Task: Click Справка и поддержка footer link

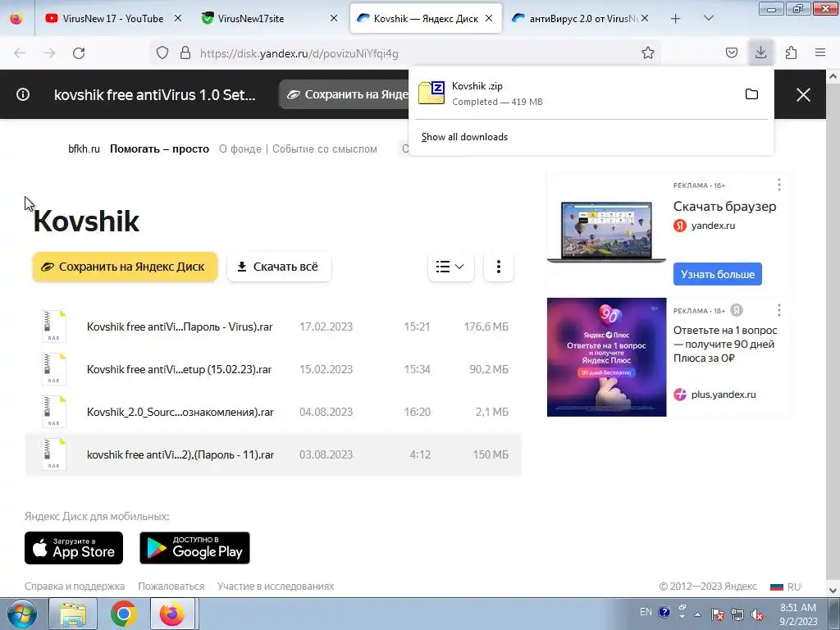Action: 75,586
